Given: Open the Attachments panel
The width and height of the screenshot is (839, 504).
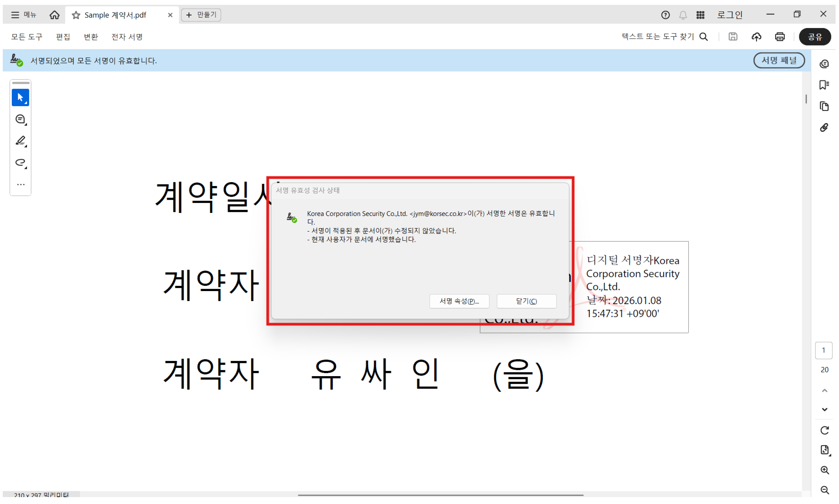Looking at the screenshot, I should [824, 128].
